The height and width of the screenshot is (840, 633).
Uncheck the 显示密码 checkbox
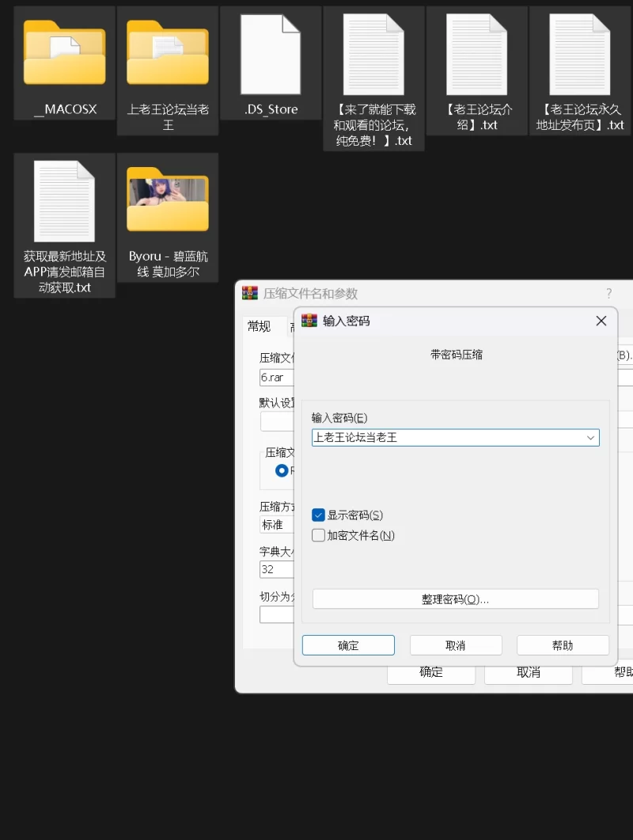coord(319,515)
